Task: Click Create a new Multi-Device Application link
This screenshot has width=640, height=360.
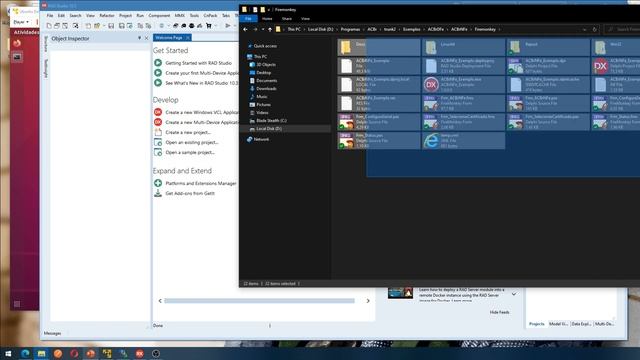Action: coord(202,122)
